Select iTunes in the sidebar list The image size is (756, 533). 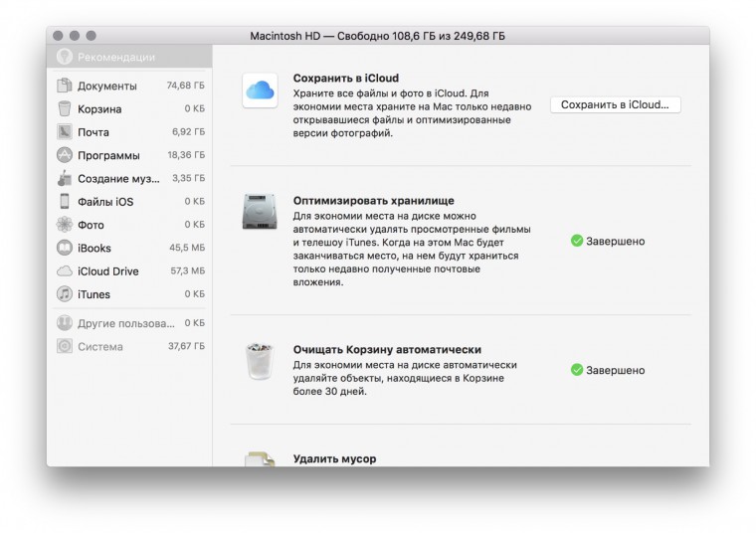(129, 294)
